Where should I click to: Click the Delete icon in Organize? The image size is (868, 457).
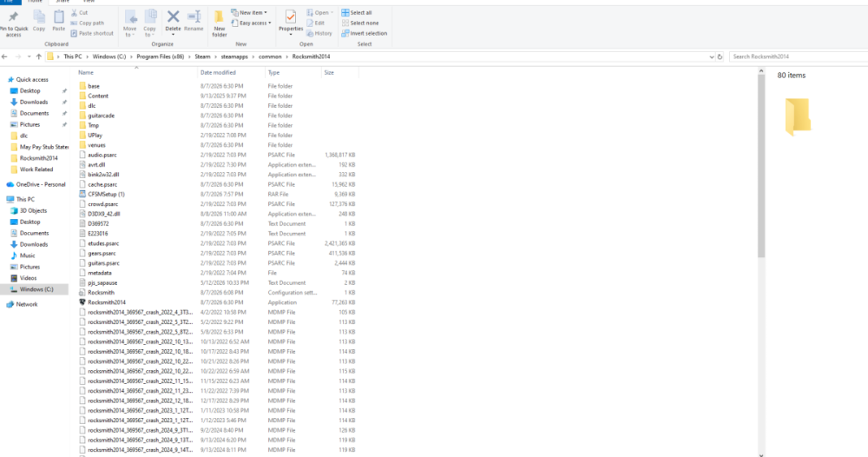pos(173,23)
